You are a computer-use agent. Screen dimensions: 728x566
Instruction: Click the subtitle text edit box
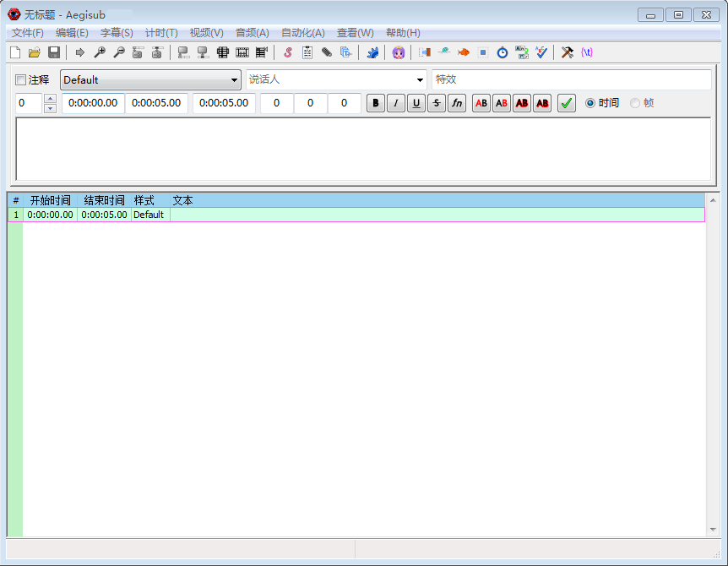(363, 149)
